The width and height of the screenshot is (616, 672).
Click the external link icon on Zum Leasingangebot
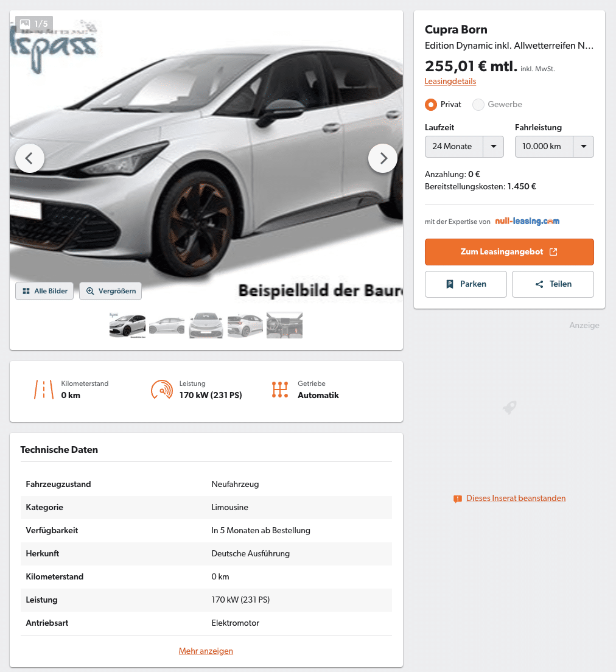point(553,252)
